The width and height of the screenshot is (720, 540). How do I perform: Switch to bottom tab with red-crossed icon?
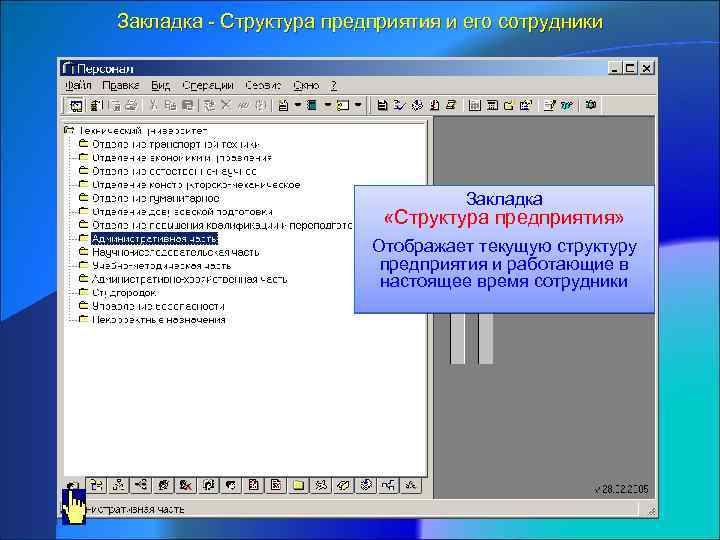click(x=186, y=485)
